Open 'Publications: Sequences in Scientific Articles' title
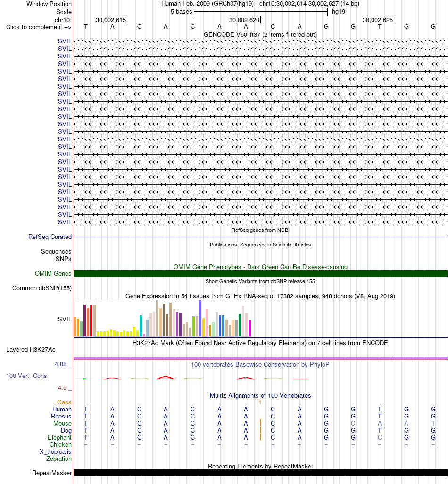 click(260, 245)
